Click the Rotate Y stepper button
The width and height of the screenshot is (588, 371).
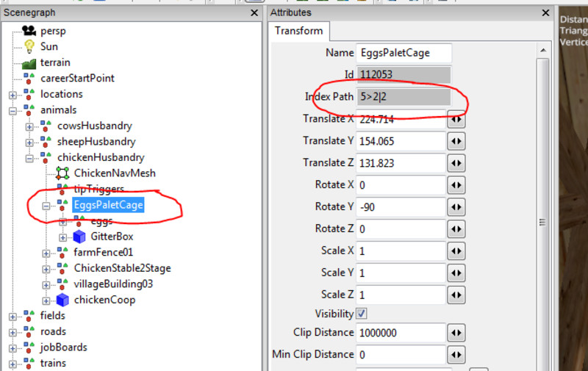(456, 207)
